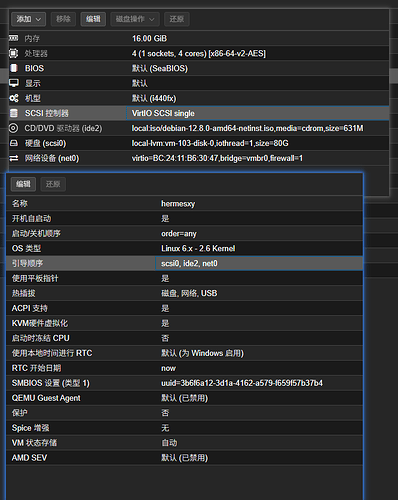Select the 机型 value 默认 (i440fx)
Viewport: 398px width, 500px height.
pyautogui.click(x=154, y=98)
